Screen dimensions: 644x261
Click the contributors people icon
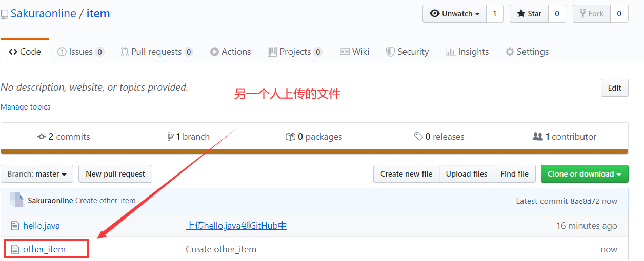click(538, 137)
